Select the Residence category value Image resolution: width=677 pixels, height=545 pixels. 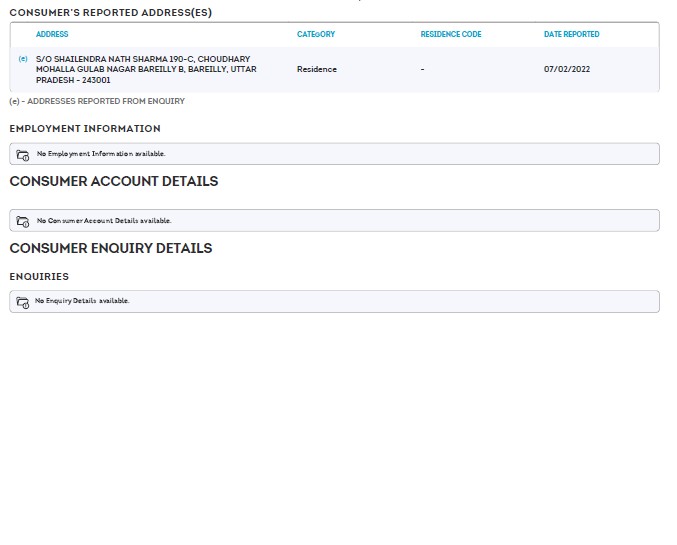click(317, 69)
